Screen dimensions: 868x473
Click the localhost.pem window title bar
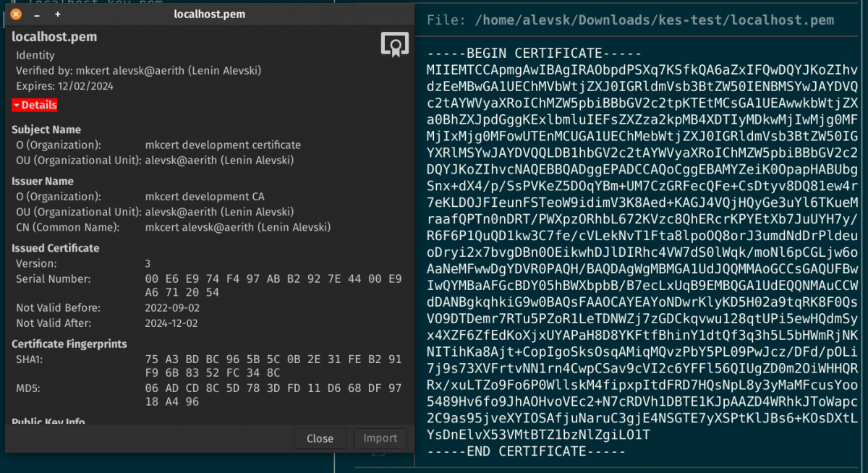[x=210, y=14]
